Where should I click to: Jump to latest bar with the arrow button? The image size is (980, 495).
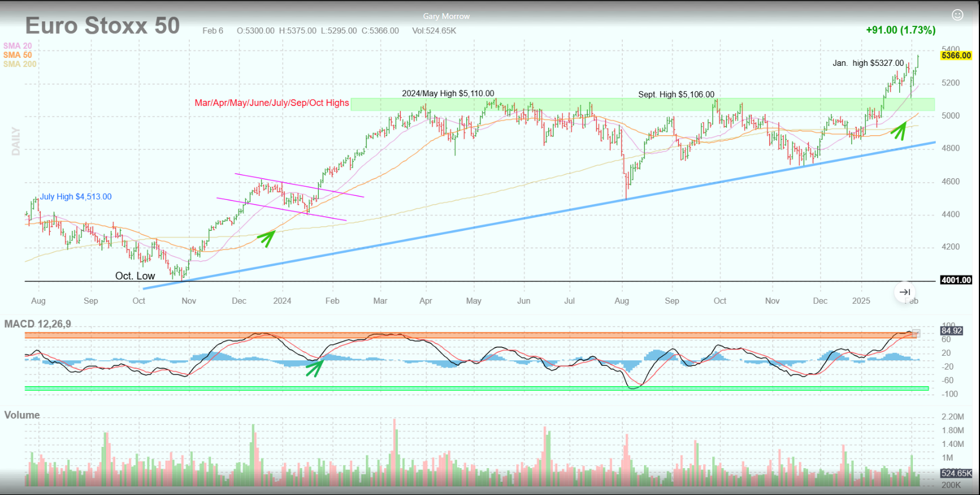click(x=905, y=292)
